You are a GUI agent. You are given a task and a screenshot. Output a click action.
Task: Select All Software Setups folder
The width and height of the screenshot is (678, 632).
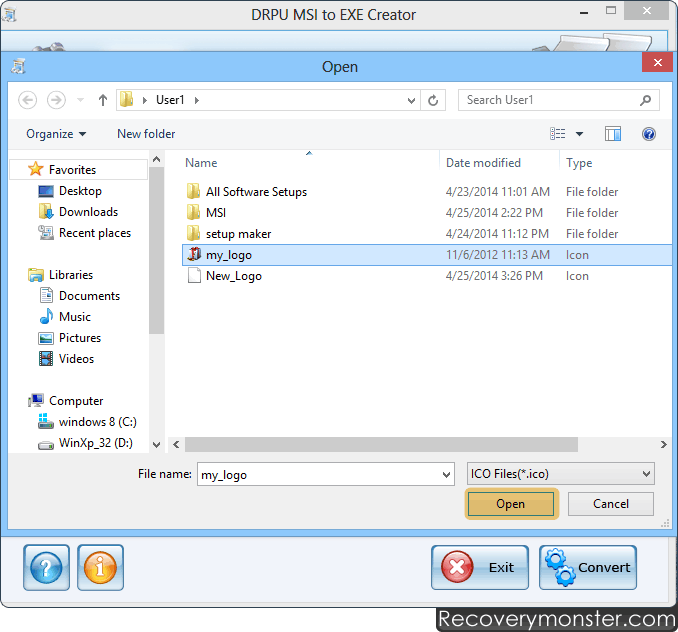(256, 192)
